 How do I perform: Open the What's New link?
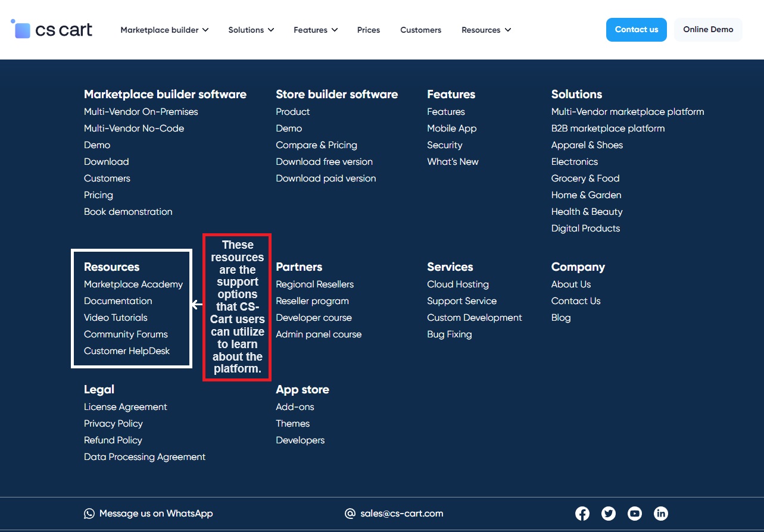[x=453, y=162]
